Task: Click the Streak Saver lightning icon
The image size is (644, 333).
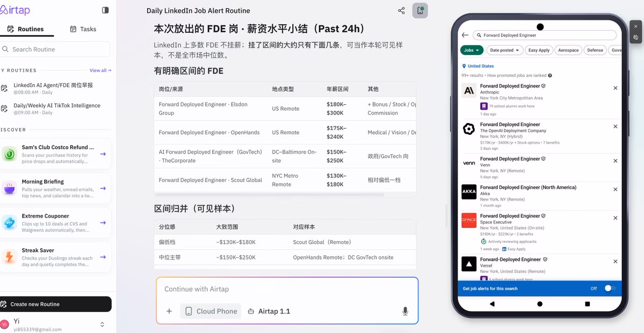Action: (10, 257)
